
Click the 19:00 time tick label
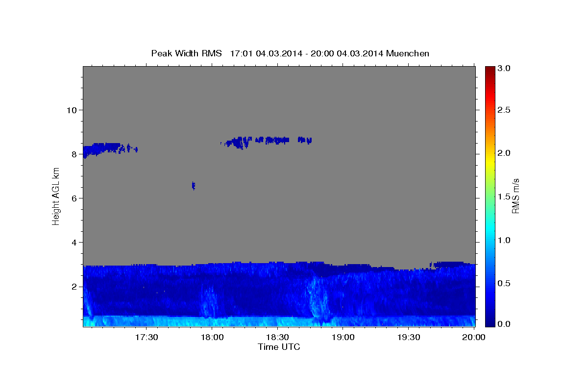click(x=343, y=338)
